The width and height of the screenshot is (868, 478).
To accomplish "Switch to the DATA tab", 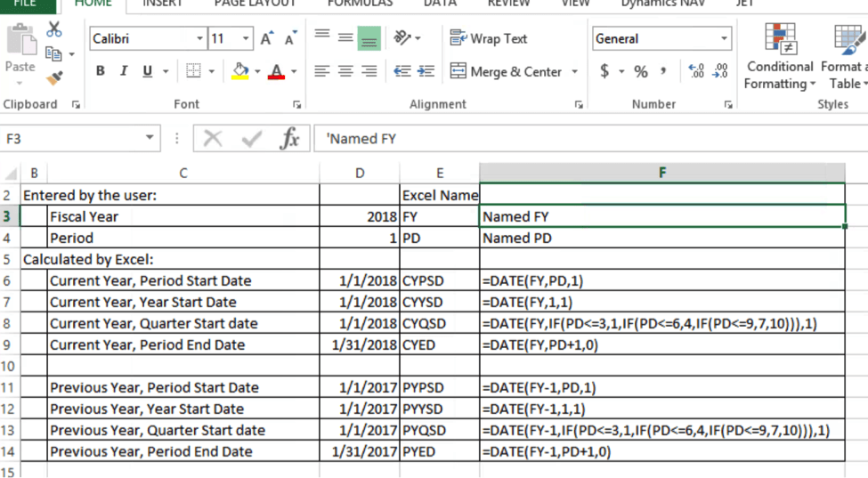I will [440, 4].
